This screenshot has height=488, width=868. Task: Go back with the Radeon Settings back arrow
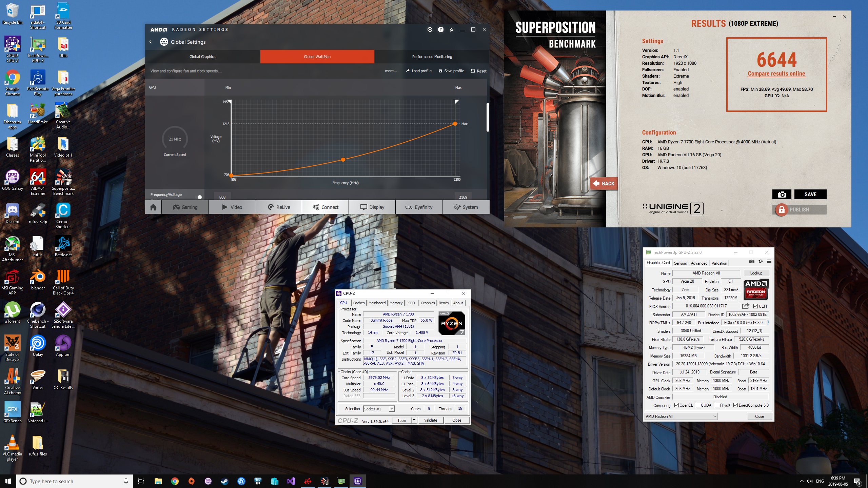[151, 42]
